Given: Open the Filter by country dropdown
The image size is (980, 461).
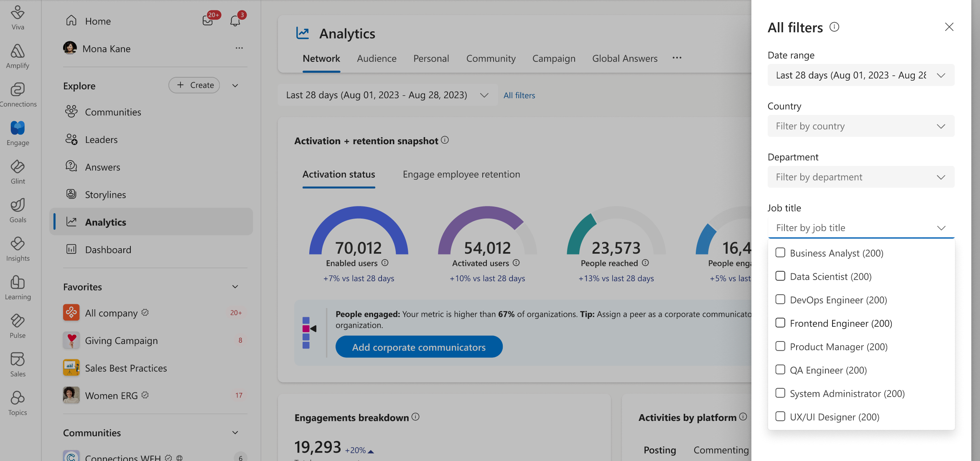Looking at the screenshot, I should [x=861, y=126].
